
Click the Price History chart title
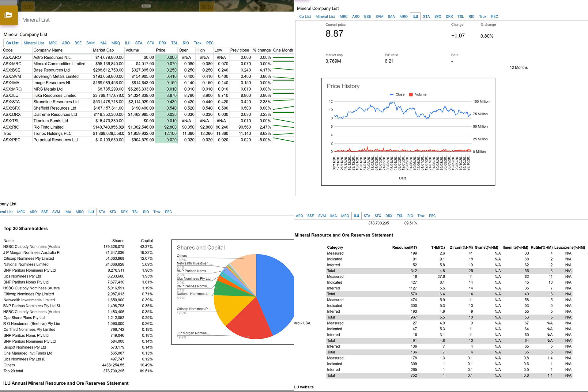[x=343, y=86]
